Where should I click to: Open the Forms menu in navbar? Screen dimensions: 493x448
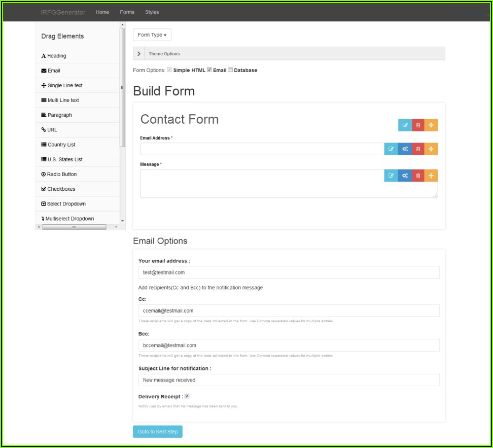[127, 12]
